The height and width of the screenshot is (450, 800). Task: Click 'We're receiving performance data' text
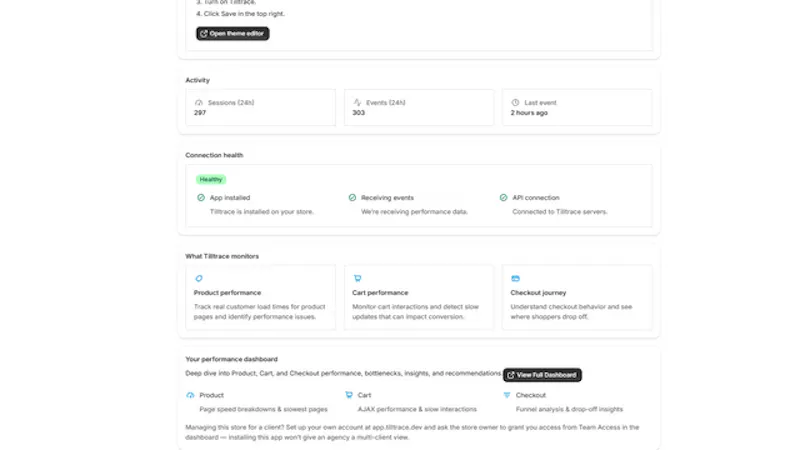pyautogui.click(x=414, y=212)
